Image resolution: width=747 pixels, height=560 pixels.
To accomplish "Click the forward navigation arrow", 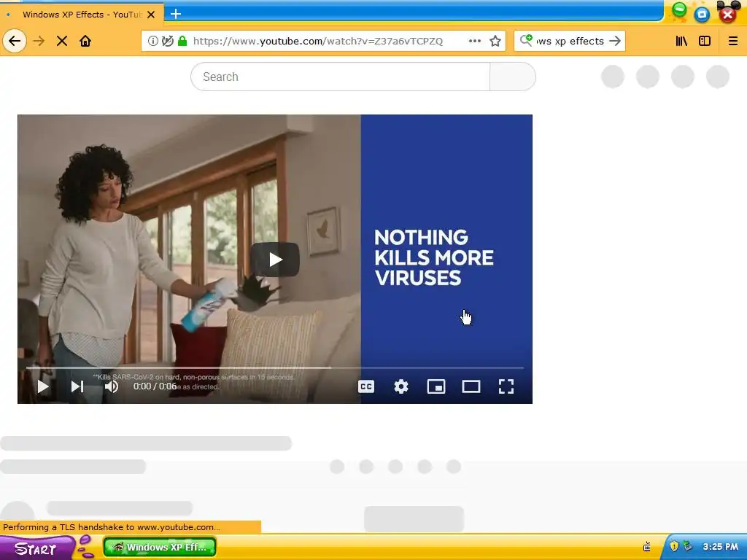I will tap(39, 41).
